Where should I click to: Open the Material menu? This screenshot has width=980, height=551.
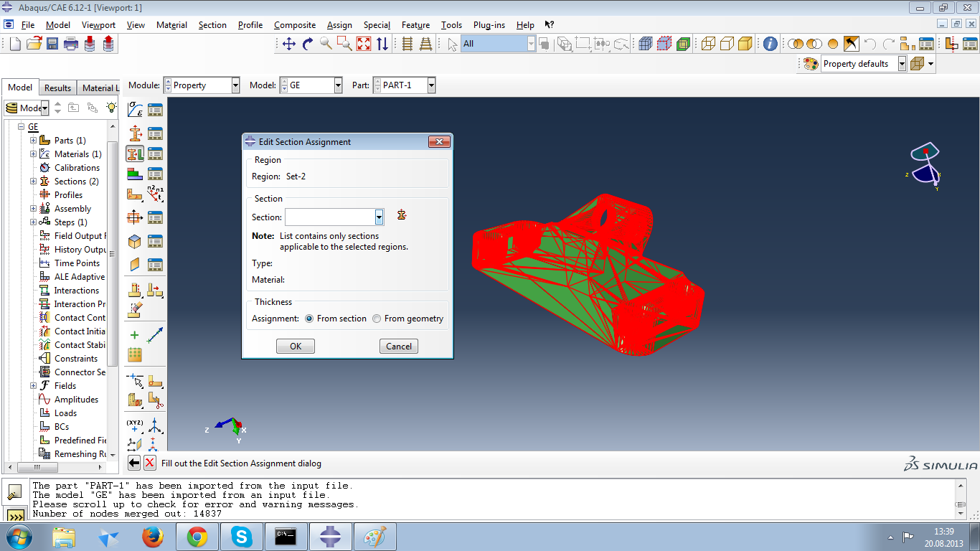point(171,24)
